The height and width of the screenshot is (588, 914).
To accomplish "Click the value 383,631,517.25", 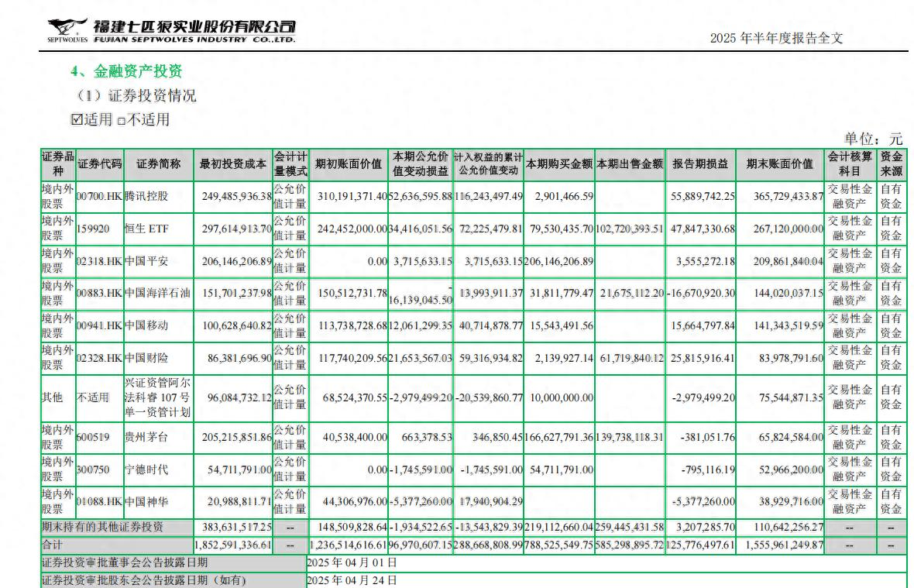I will point(237,527).
